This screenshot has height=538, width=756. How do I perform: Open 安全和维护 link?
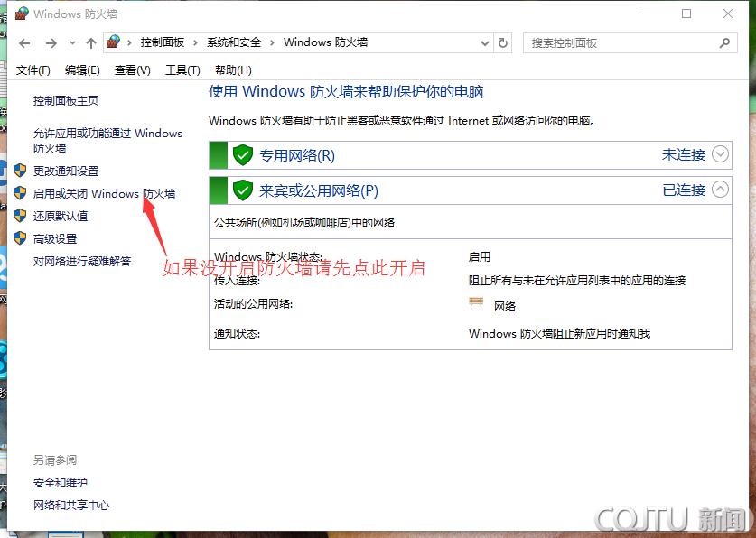coord(61,483)
